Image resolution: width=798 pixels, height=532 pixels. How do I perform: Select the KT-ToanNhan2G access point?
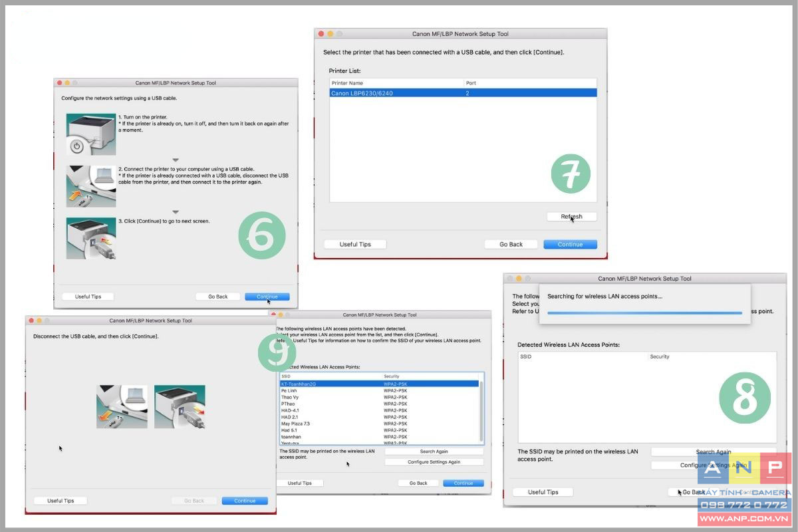(379, 384)
